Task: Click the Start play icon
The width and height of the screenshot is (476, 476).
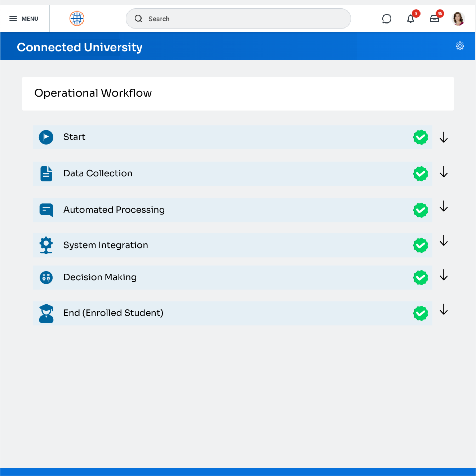Action: [x=46, y=137]
